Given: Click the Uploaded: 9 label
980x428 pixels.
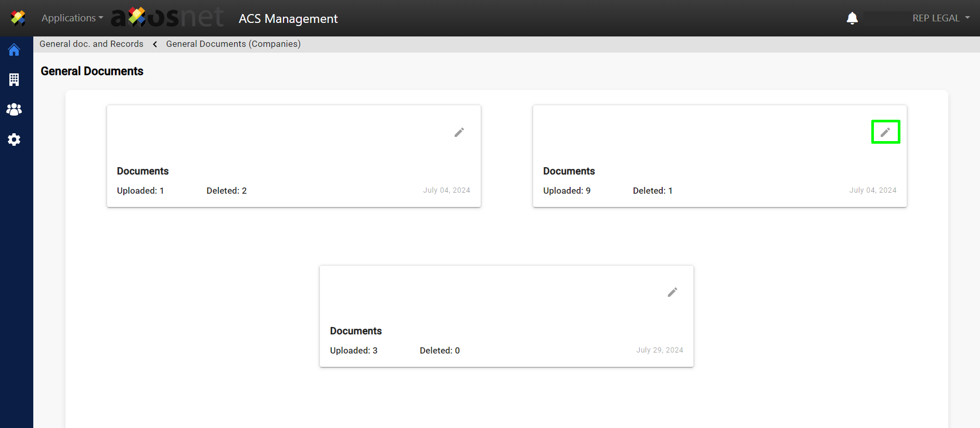Looking at the screenshot, I should point(566,191).
